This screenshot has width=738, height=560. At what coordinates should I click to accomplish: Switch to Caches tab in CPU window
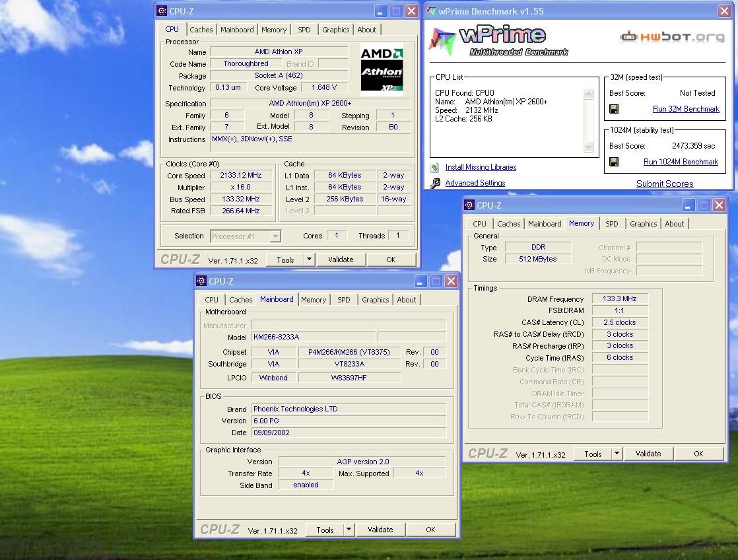(201, 30)
